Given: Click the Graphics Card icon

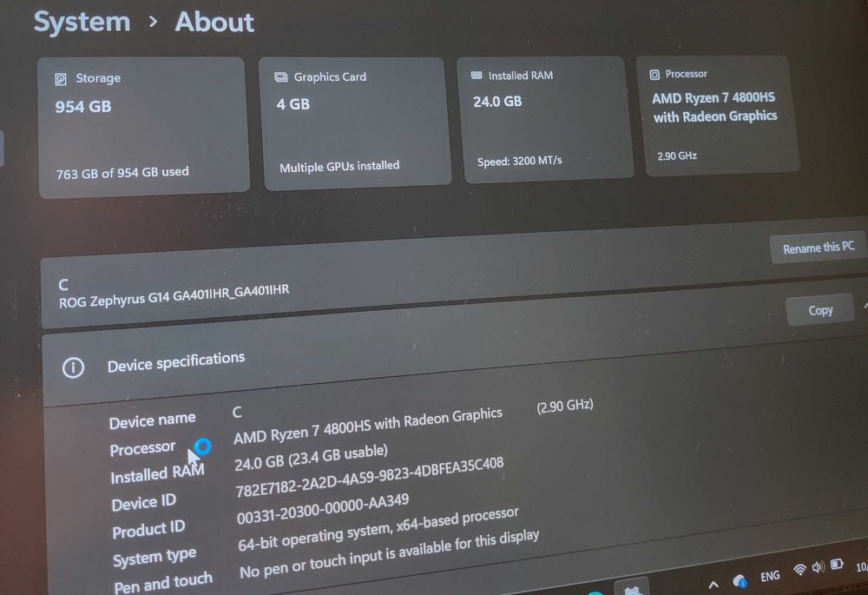Looking at the screenshot, I should [280, 77].
